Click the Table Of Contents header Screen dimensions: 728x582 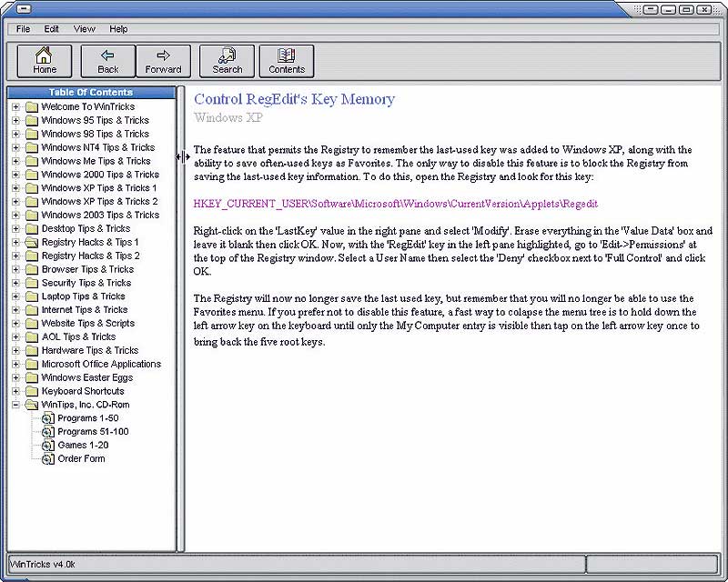(x=92, y=93)
